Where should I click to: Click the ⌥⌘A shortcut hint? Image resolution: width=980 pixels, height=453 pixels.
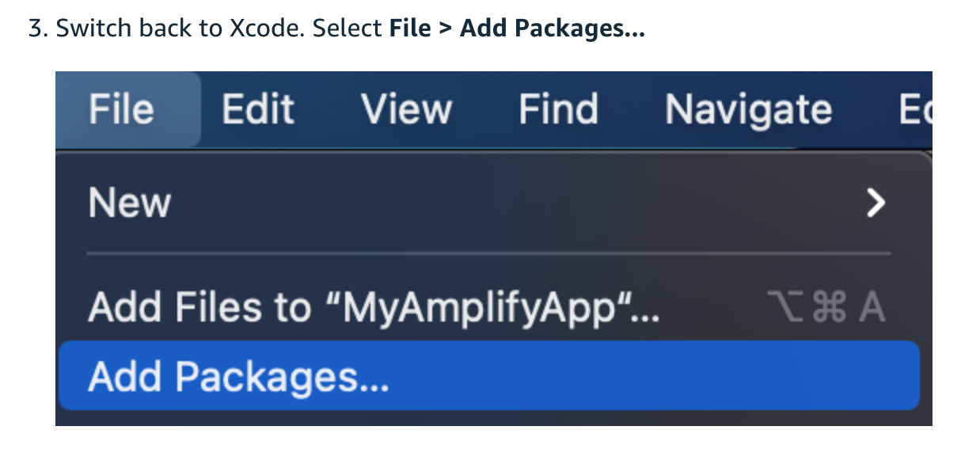[826, 308]
